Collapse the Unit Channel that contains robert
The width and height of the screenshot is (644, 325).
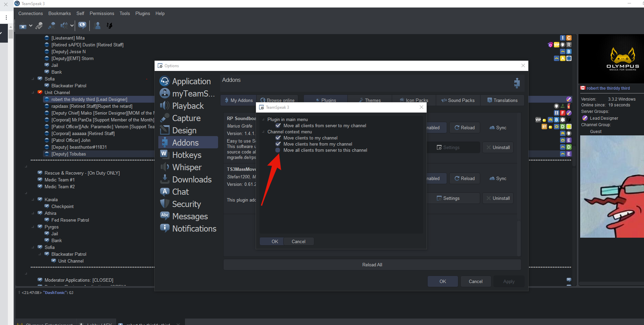[33, 92]
